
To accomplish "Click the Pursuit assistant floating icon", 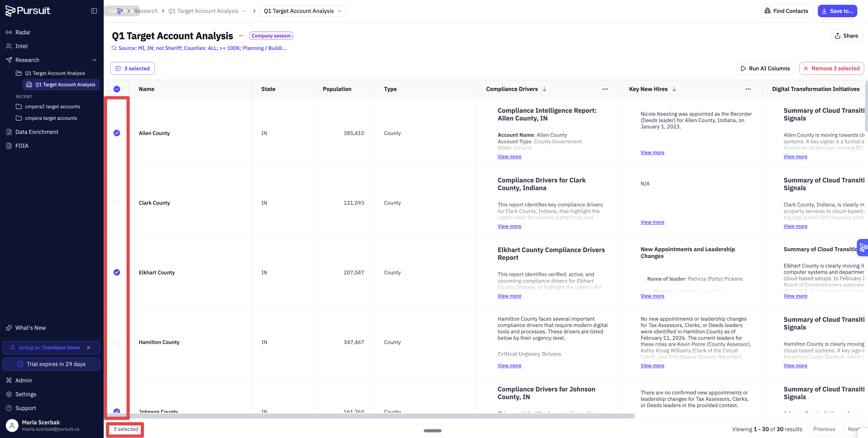I will pyautogui.click(x=863, y=248).
